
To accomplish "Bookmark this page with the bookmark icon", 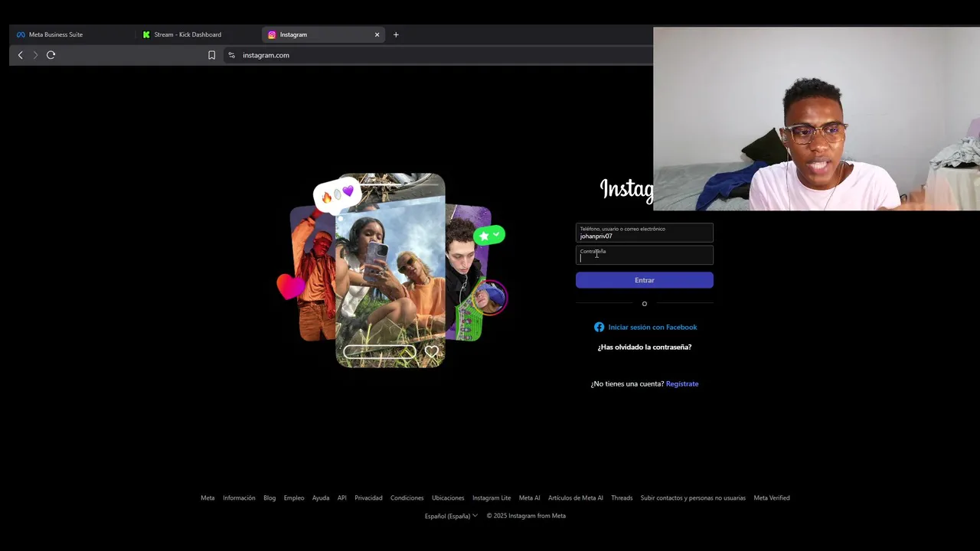I will pos(212,55).
